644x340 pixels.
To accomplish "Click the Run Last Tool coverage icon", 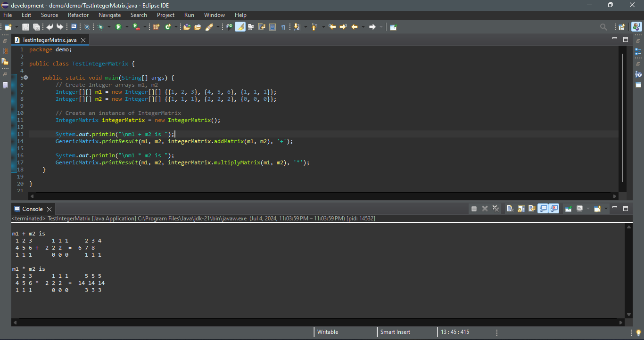I will click(136, 27).
